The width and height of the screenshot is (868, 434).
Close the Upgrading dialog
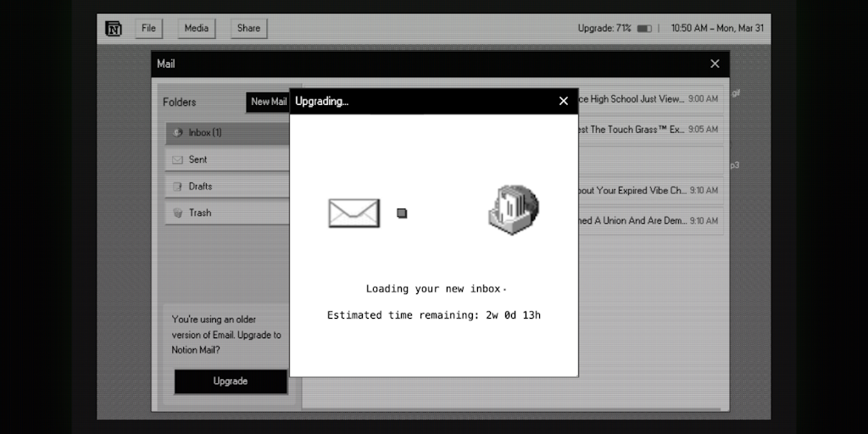pos(564,102)
